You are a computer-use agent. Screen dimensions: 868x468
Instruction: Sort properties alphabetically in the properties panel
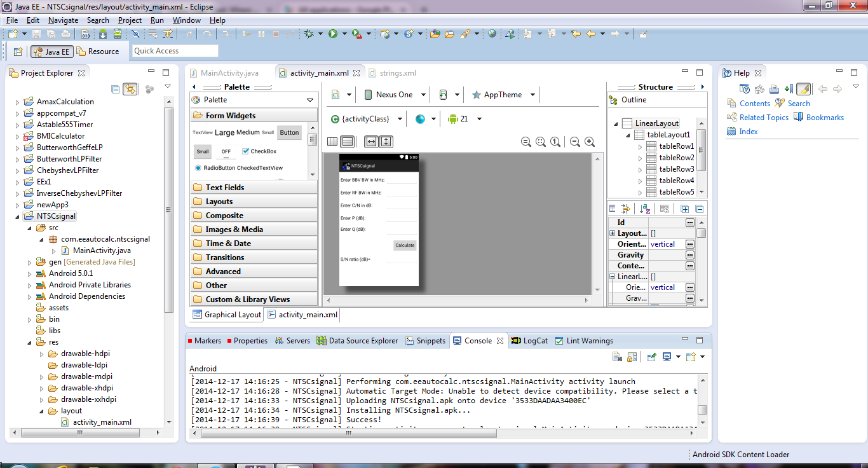pos(645,209)
